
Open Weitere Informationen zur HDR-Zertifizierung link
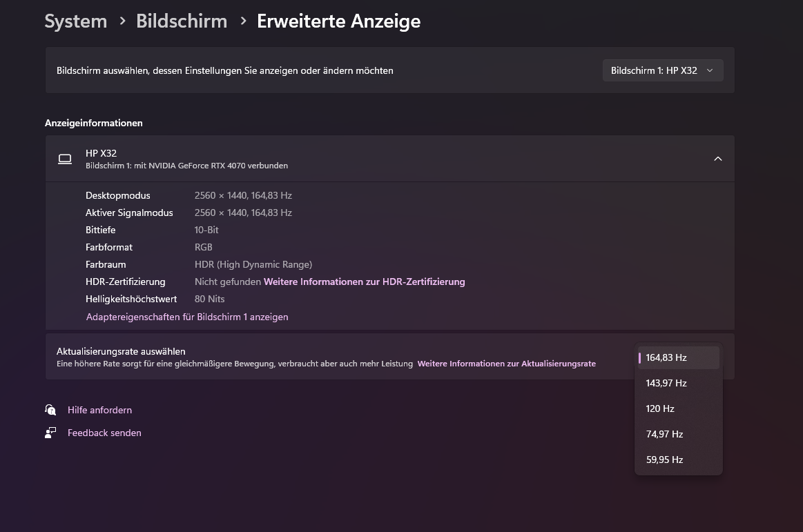[x=364, y=282]
